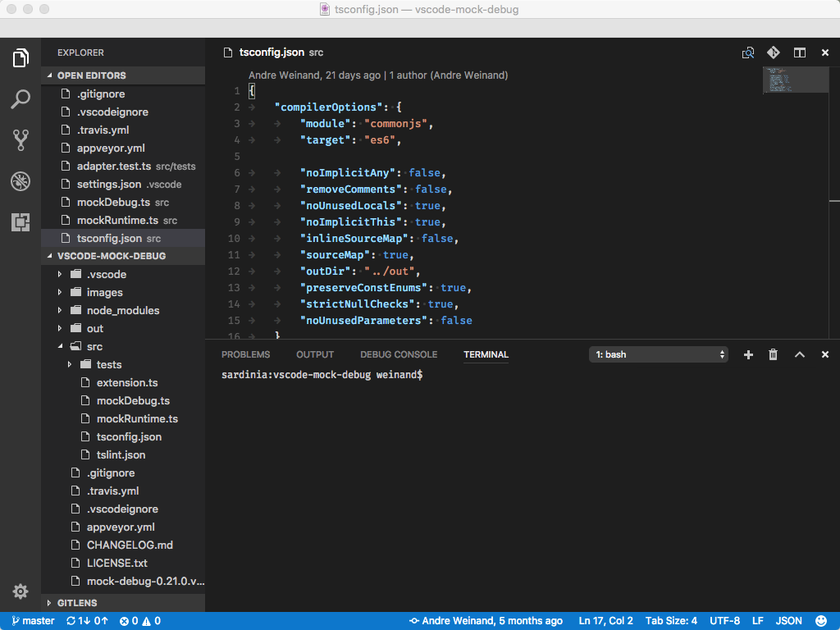Screen dimensions: 840x630
Task: Open the Search view in activity bar
Action: (x=21, y=99)
